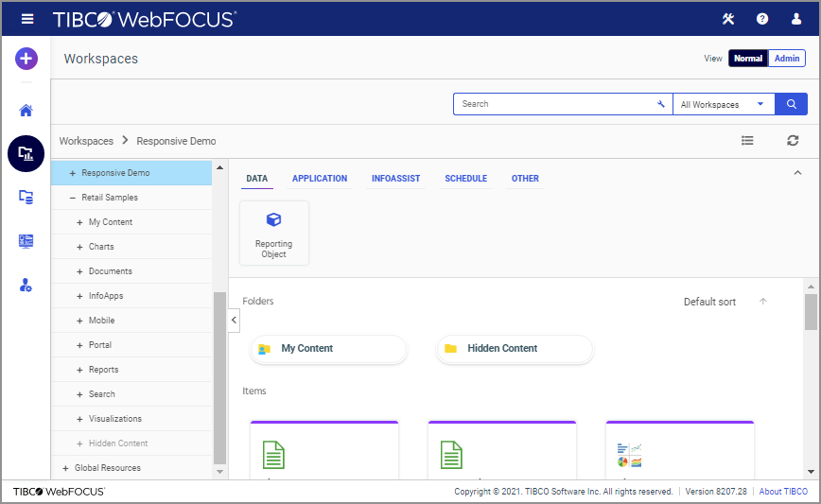This screenshot has width=821, height=504.
Task: Select the INFOASSIST tab
Action: point(395,179)
